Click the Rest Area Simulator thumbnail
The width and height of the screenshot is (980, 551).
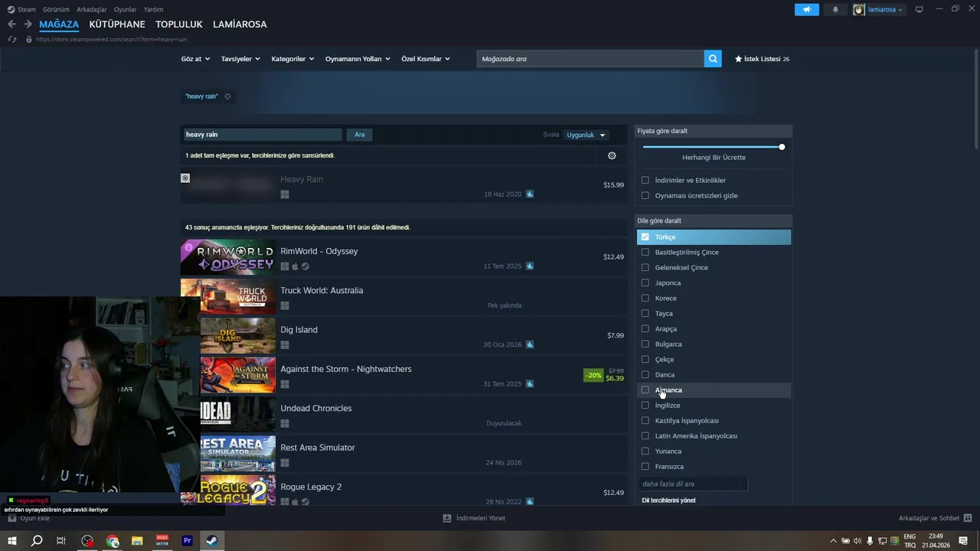[237, 454]
